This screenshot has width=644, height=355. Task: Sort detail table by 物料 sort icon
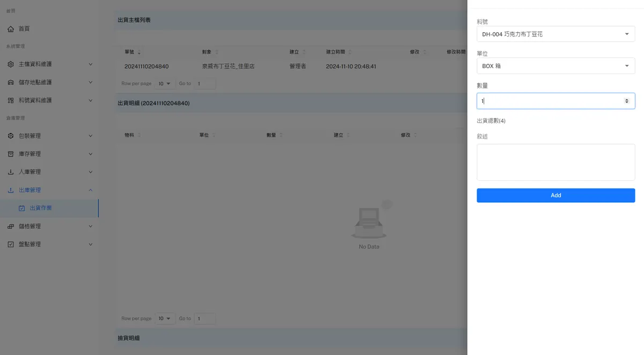[140, 135]
